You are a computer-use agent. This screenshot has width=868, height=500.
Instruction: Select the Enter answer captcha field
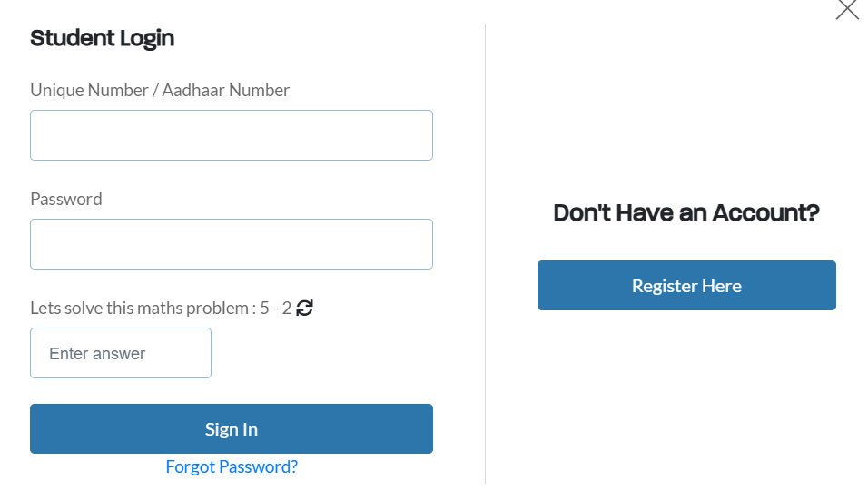click(x=121, y=353)
